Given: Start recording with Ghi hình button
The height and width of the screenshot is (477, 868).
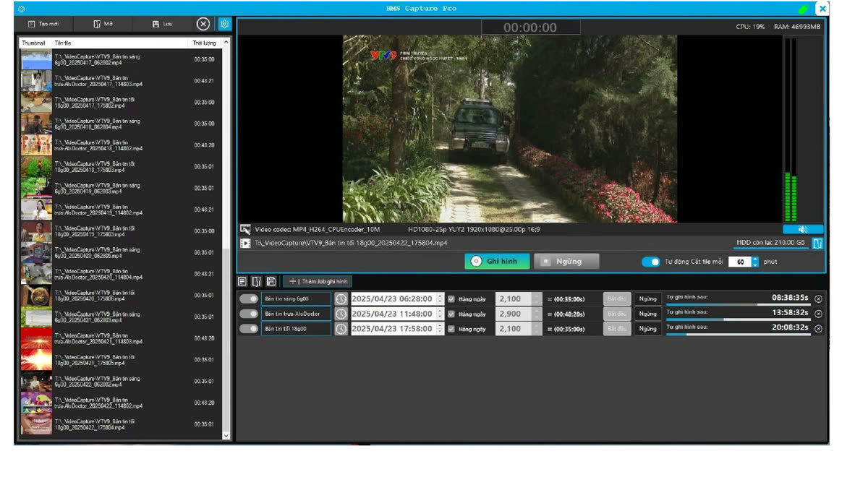Looking at the screenshot, I should point(497,262).
